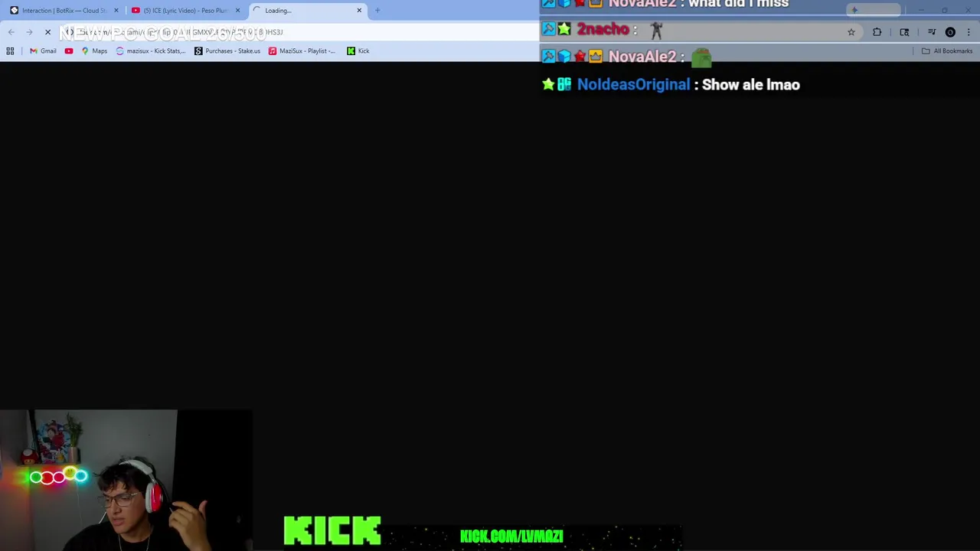Go forward to next page

tap(30, 32)
